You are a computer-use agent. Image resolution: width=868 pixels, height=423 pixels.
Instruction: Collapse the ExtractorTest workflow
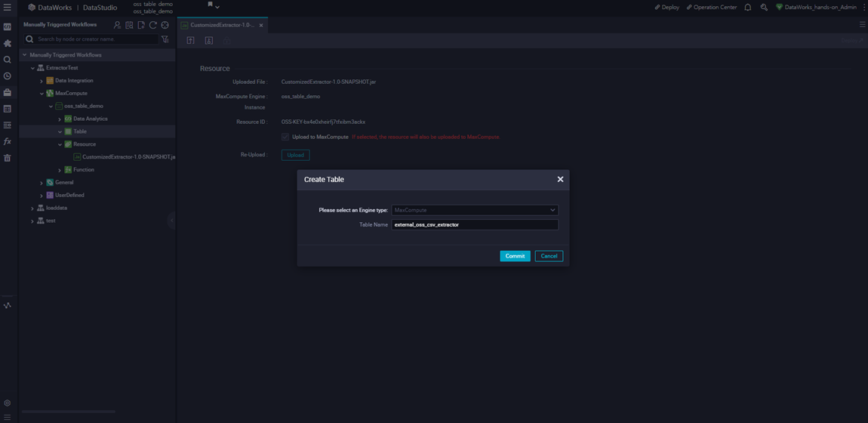tap(32, 68)
